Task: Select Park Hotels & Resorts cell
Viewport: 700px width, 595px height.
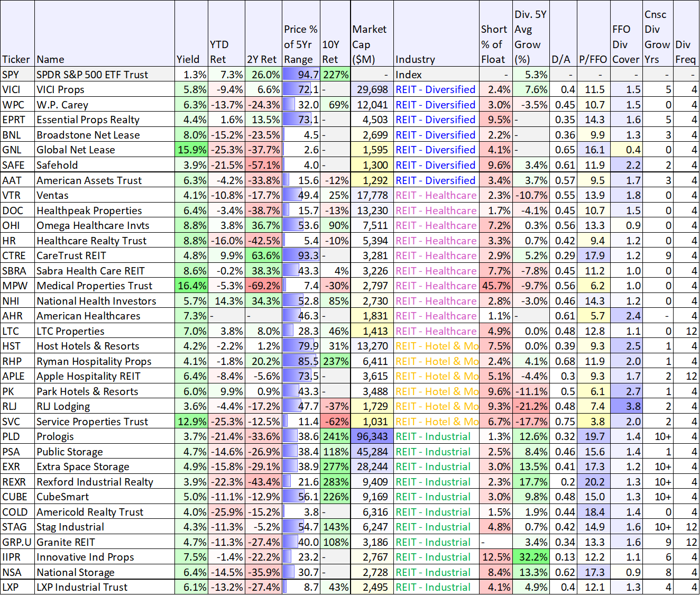Action: pos(105,391)
